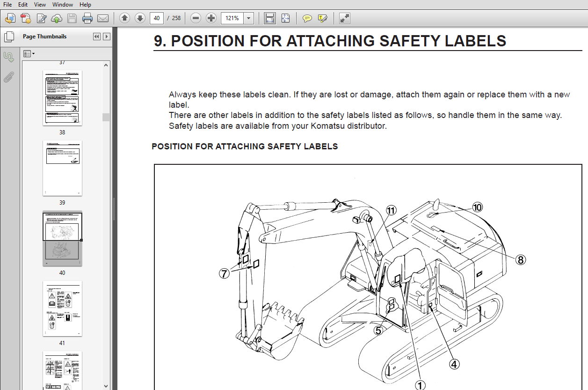Select page 39 thumbnail

(x=62, y=168)
